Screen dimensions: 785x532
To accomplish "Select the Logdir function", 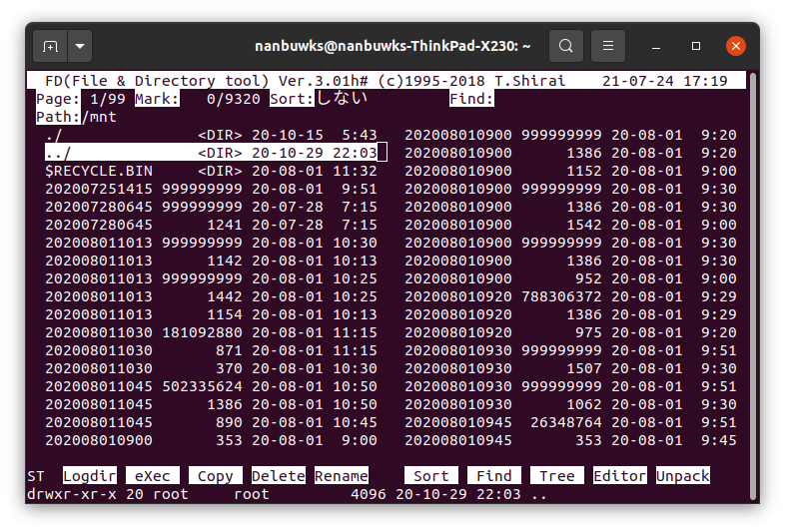I will pyautogui.click(x=90, y=475).
